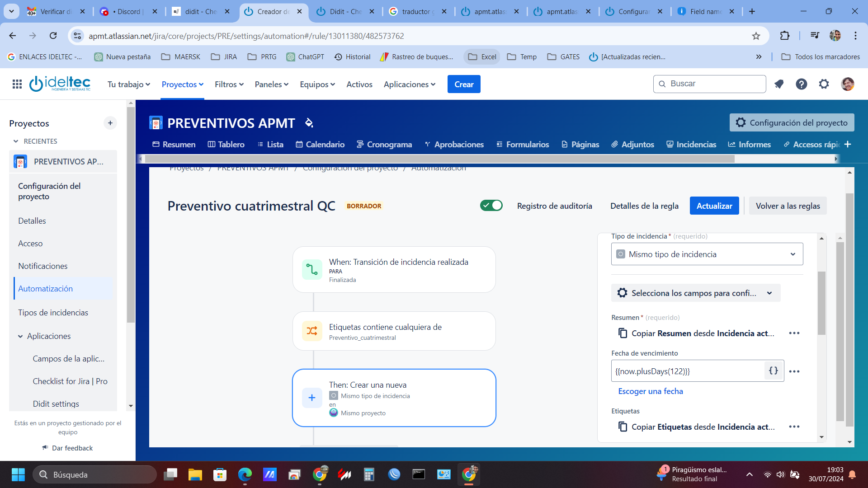Select the Etiquetas contiene cualquiera de condition

[x=394, y=331]
